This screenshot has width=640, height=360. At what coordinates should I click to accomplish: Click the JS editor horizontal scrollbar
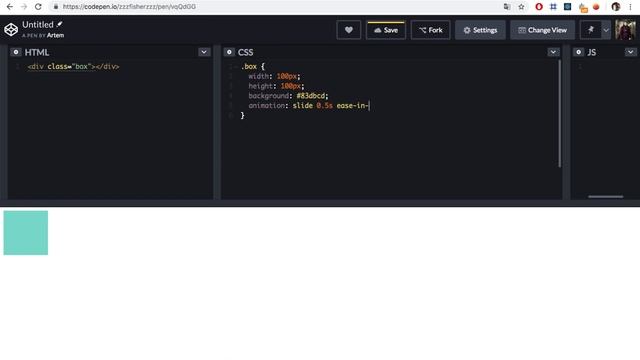click(x=605, y=197)
